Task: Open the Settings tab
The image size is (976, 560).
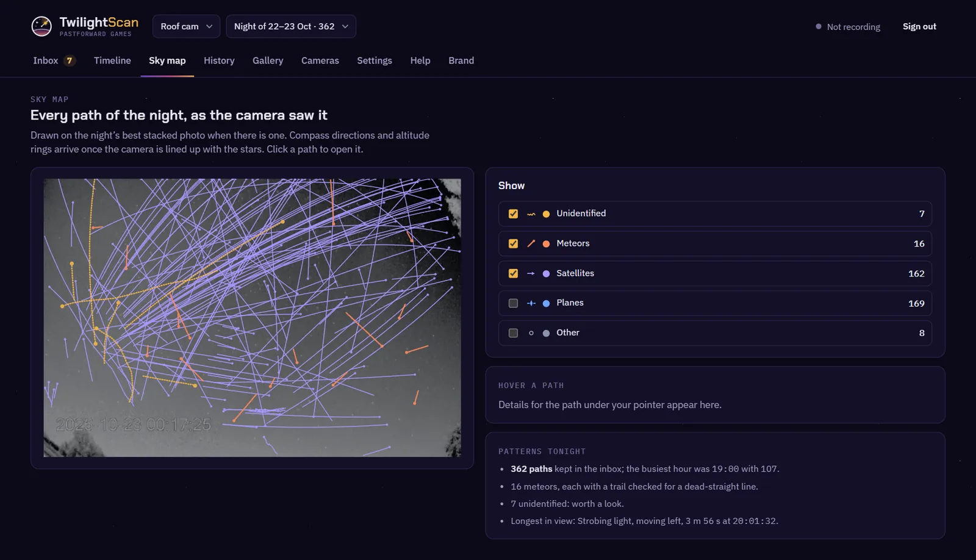Action: [375, 60]
